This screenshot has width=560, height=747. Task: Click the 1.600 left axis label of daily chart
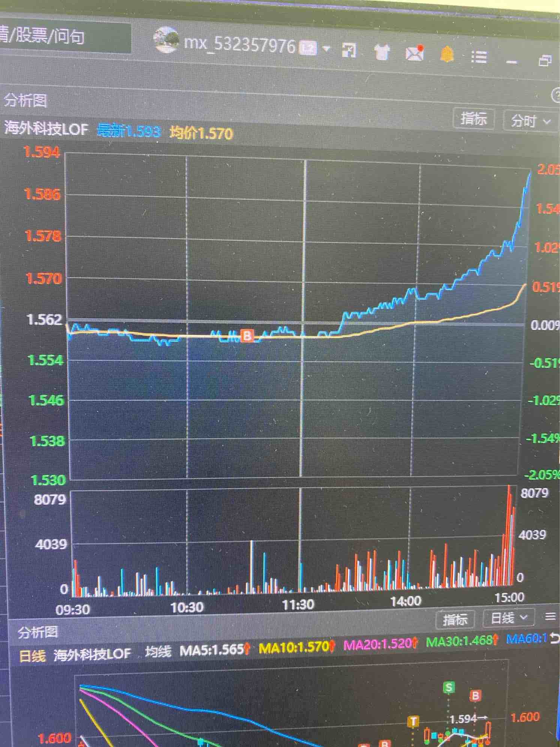[55, 738]
